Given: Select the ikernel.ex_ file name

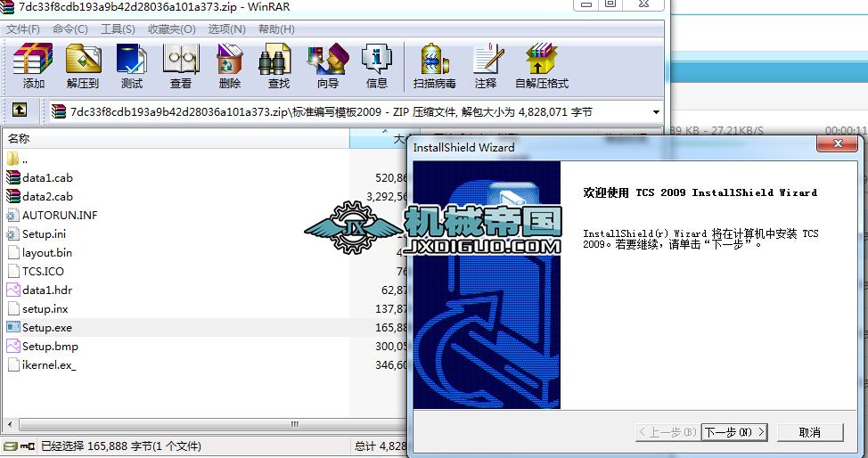Looking at the screenshot, I should 49,365.
